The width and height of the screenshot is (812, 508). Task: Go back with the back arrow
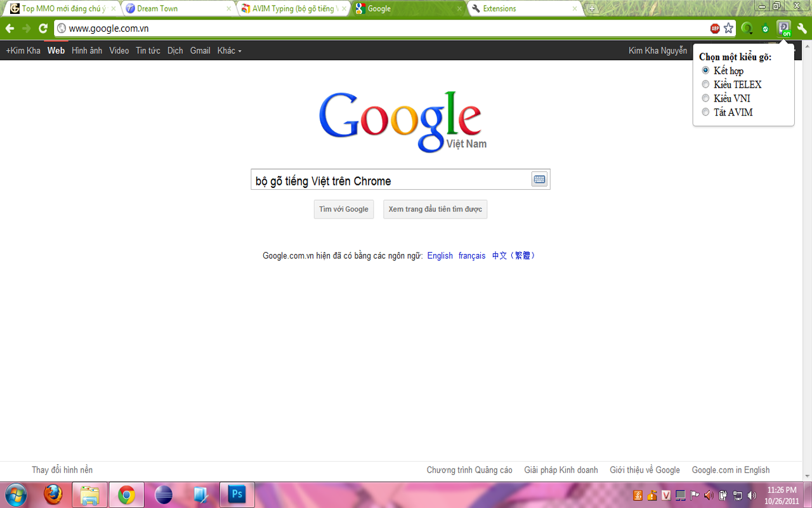click(10, 29)
